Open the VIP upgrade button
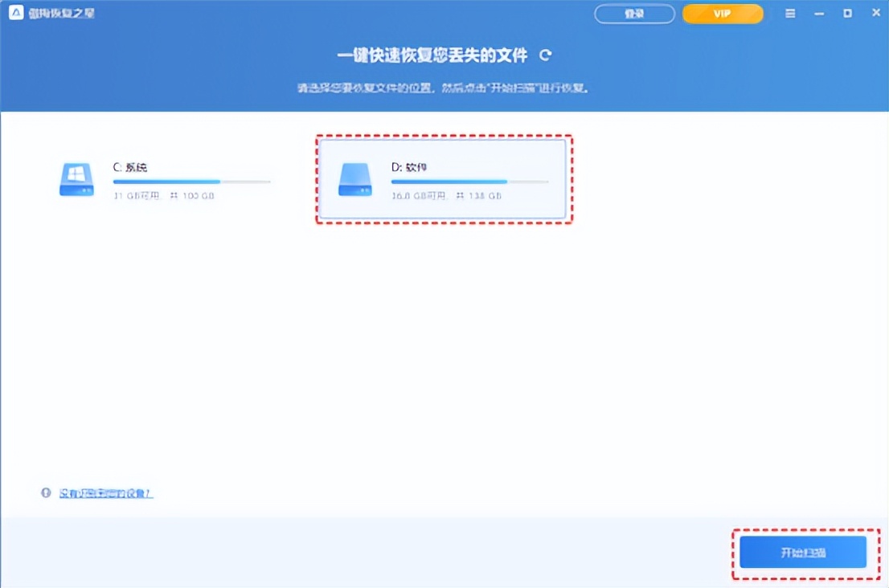889x588 pixels. pos(722,14)
